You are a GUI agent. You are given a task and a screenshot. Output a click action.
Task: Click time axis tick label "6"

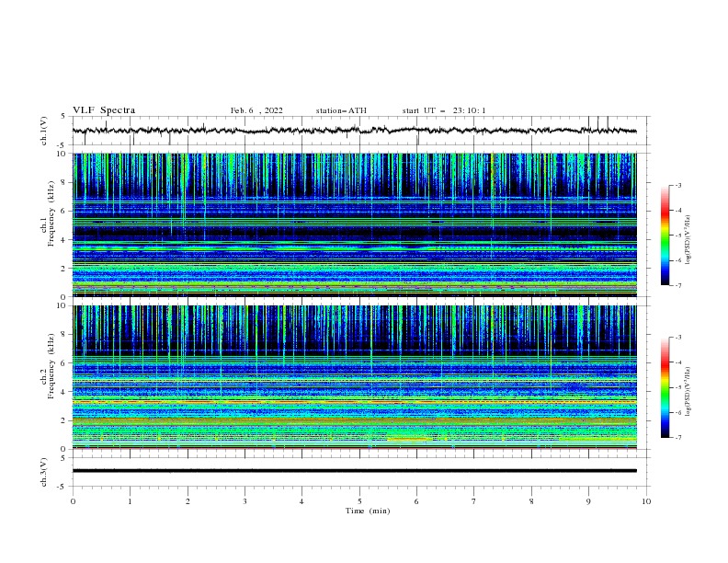point(416,501)
